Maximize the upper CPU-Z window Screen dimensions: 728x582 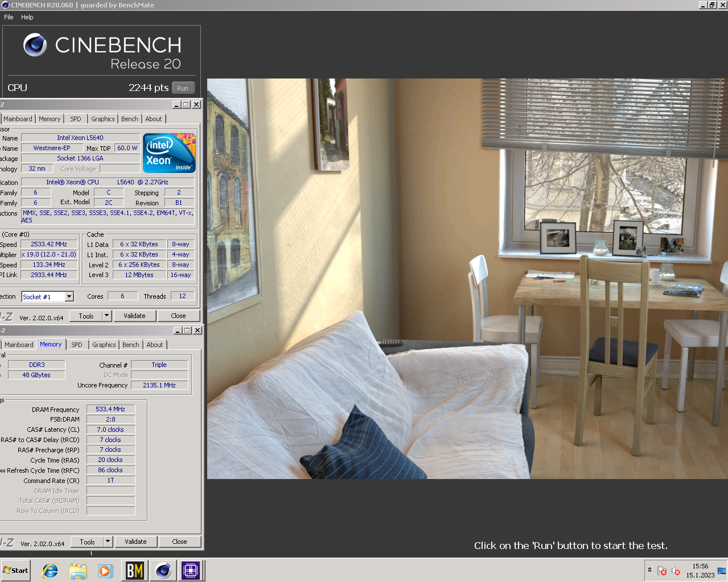(x=186, y=105)
